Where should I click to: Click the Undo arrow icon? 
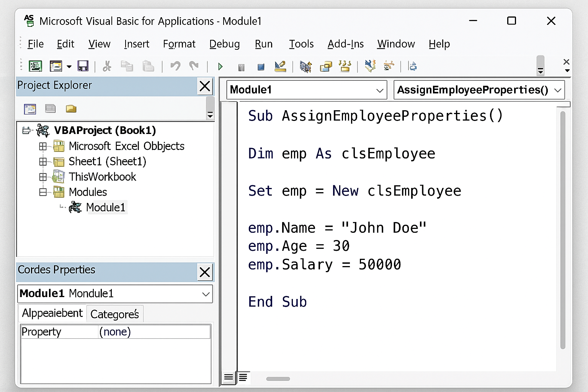(175, 66)
